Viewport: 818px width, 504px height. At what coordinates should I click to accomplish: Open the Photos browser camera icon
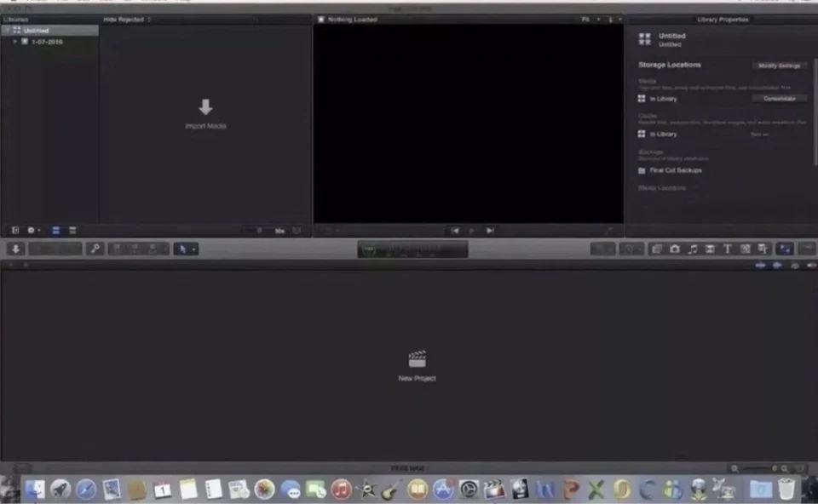675,249
